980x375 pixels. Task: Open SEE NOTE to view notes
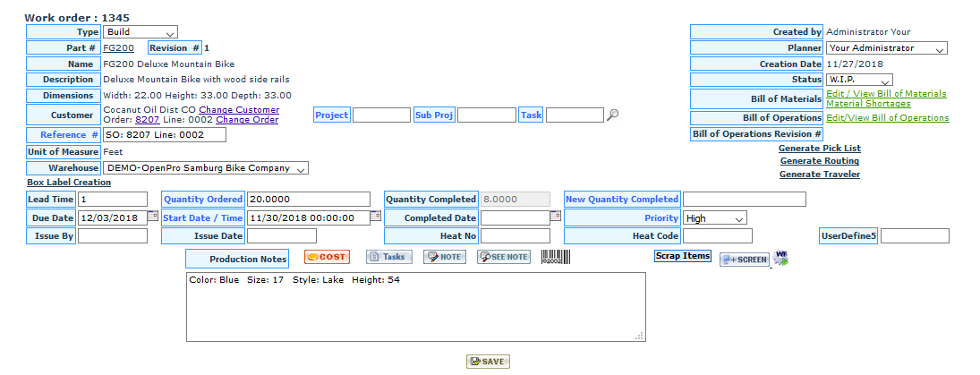(x=504, y=258)
